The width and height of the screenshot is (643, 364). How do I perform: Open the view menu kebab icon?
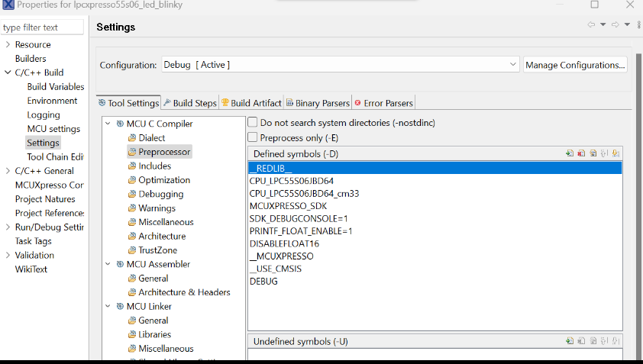pyautogui.click(x=638, y=25)
